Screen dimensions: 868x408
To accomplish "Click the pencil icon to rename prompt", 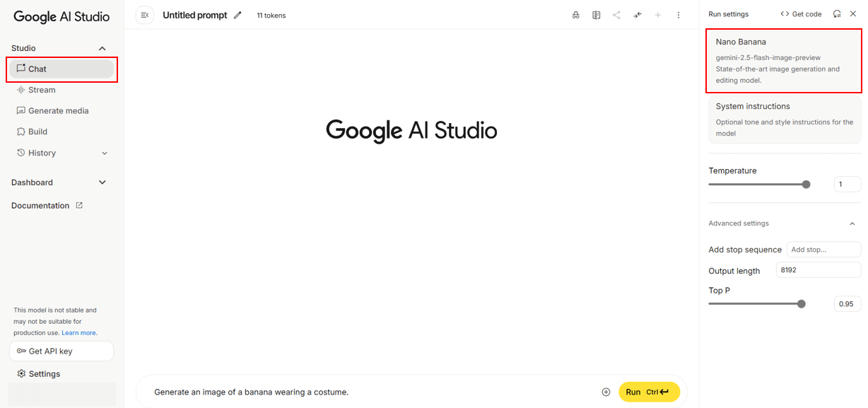I will pos(237,15).
